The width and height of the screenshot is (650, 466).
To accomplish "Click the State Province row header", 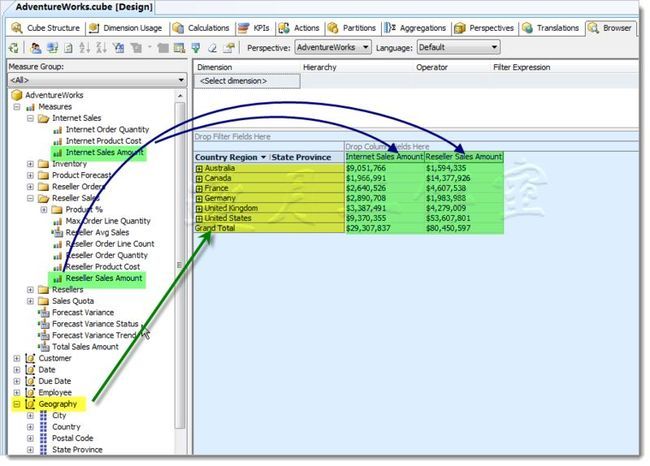I will [x=301, y=158].
